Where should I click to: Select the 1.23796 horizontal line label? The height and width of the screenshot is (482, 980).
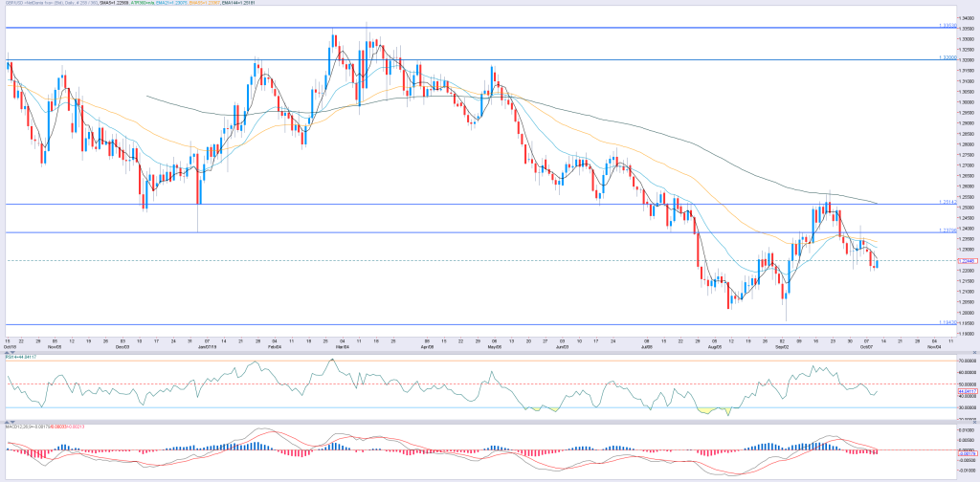click(948, 230)
